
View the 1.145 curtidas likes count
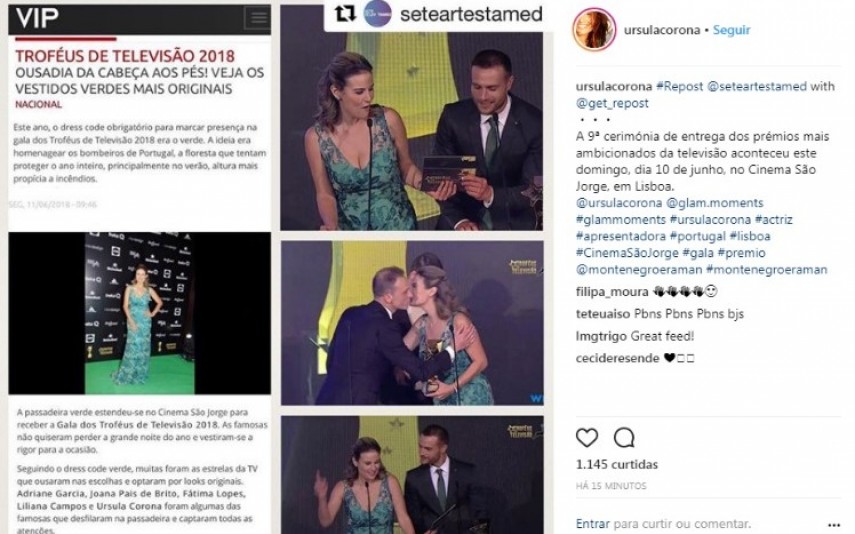617,464
